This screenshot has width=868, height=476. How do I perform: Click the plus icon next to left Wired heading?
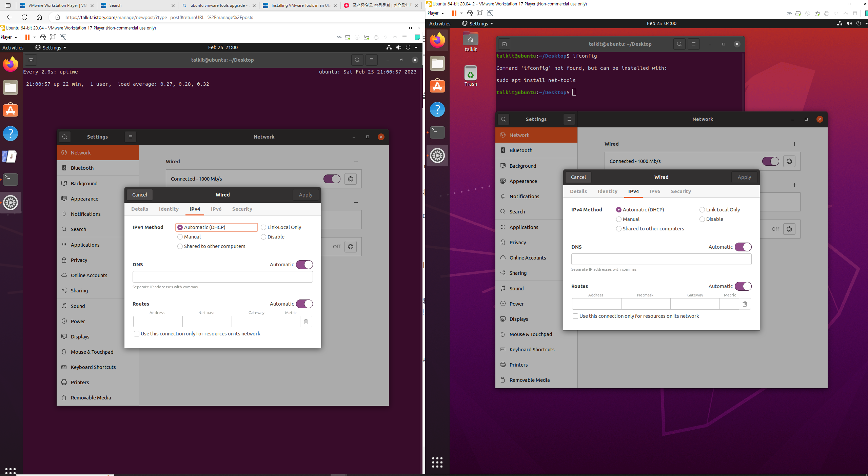tap(356, 162)
